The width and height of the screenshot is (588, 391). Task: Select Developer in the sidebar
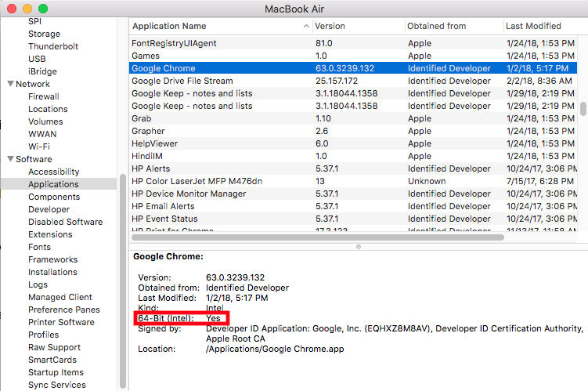tap(49, 209)
